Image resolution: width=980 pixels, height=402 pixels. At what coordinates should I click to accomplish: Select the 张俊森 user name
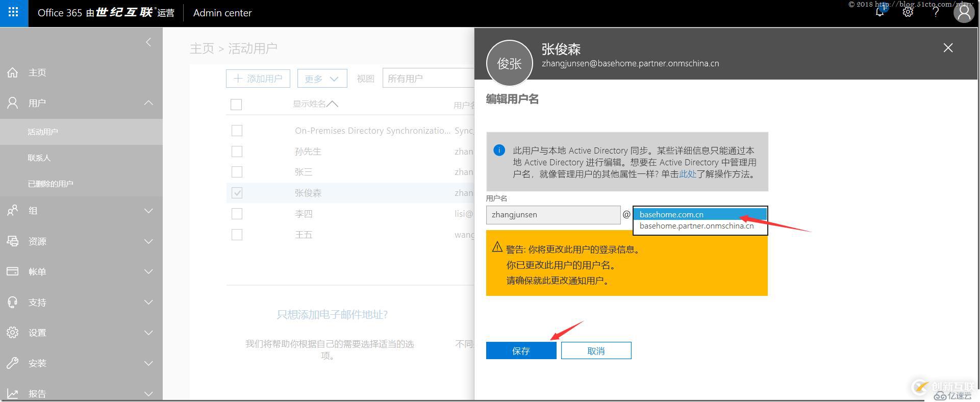tap(308, 193)
